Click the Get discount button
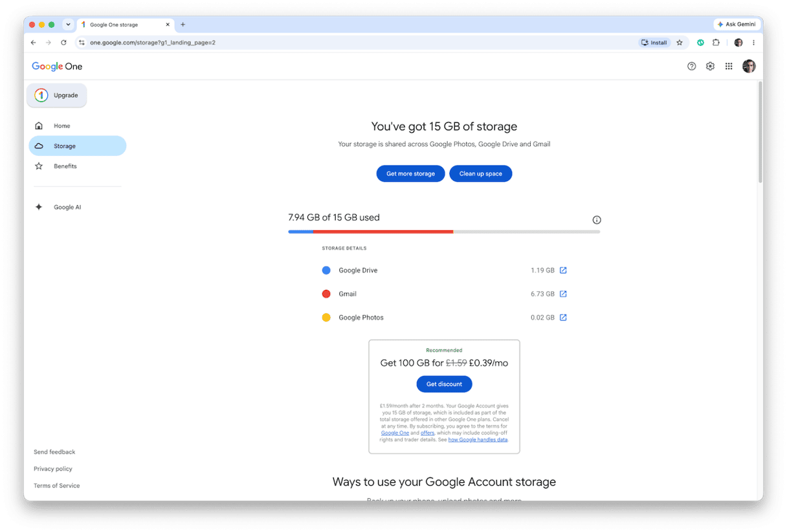The image size is (787, 532). pyautogui.click(x=444, y=384)
